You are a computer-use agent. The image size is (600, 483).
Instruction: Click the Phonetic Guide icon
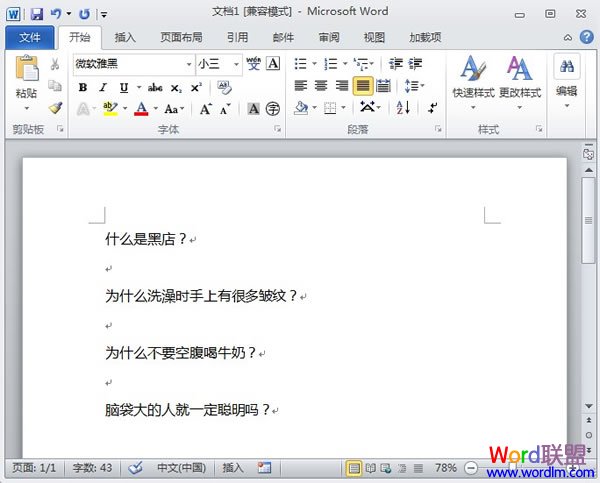coord(253,64)
